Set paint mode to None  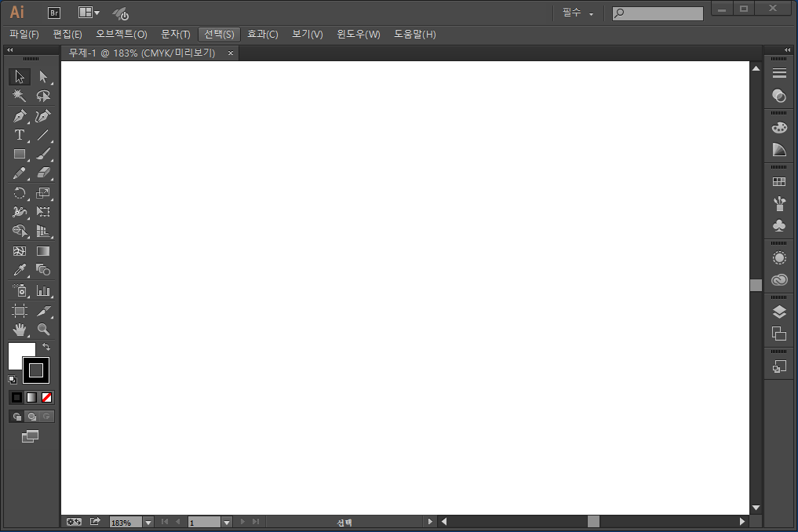click(47, 397)
